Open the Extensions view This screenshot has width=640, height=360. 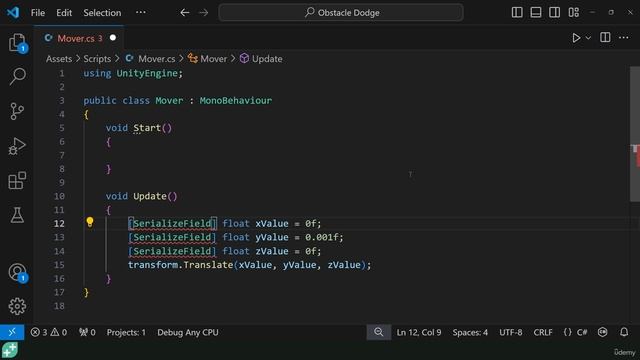click(17, 180)
